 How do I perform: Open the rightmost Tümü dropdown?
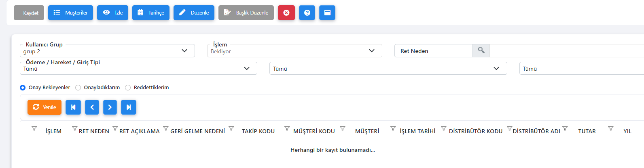pyautogui.click(x=582, y=68)
